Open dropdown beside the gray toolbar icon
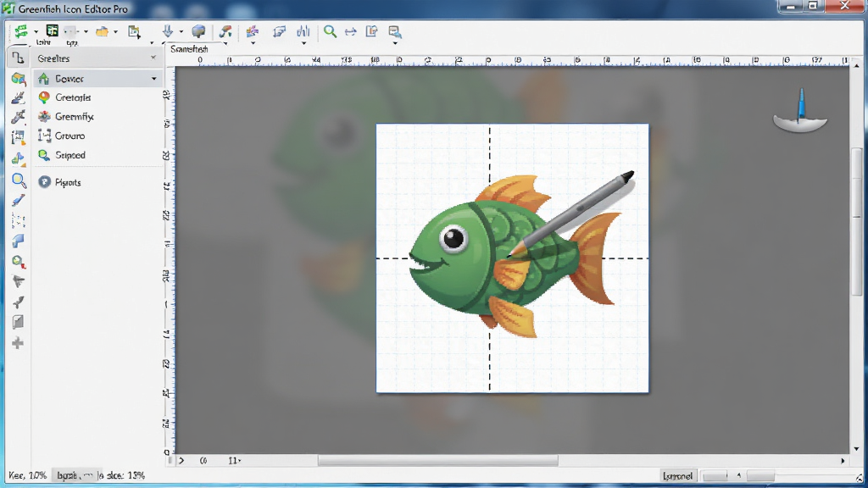 point(86,32)
